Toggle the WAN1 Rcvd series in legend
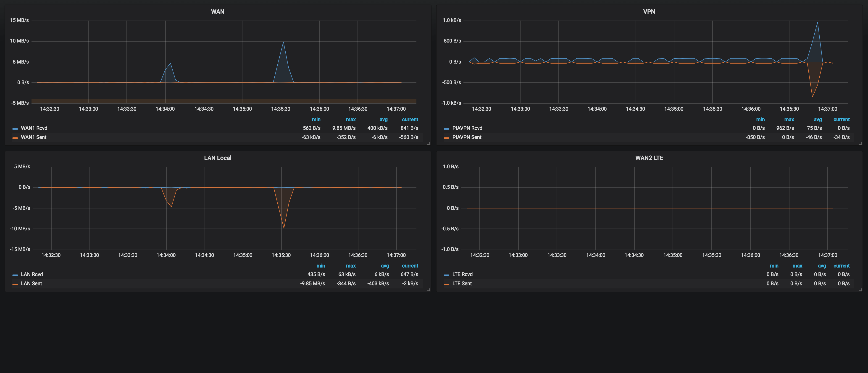 point(34,128)
